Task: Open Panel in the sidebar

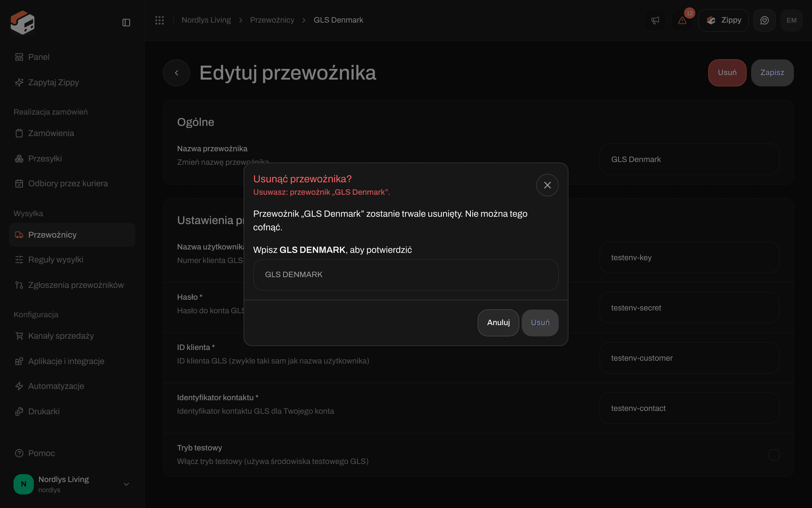Action: [72, 57]
